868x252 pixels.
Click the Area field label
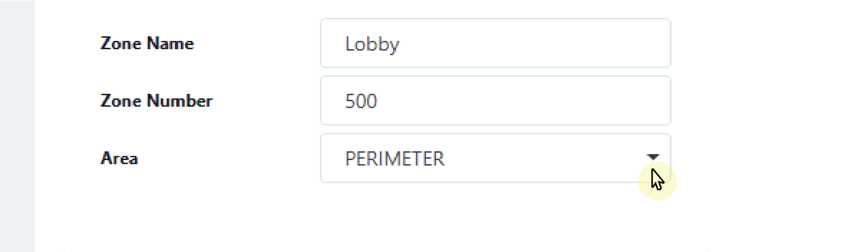tap(119, 159)
